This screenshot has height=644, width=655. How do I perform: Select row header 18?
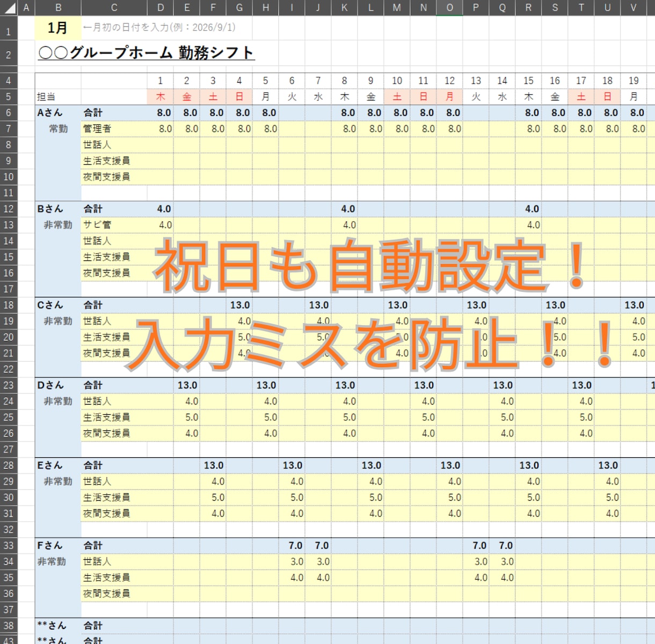pyautogui.click(x=9, y=305)
